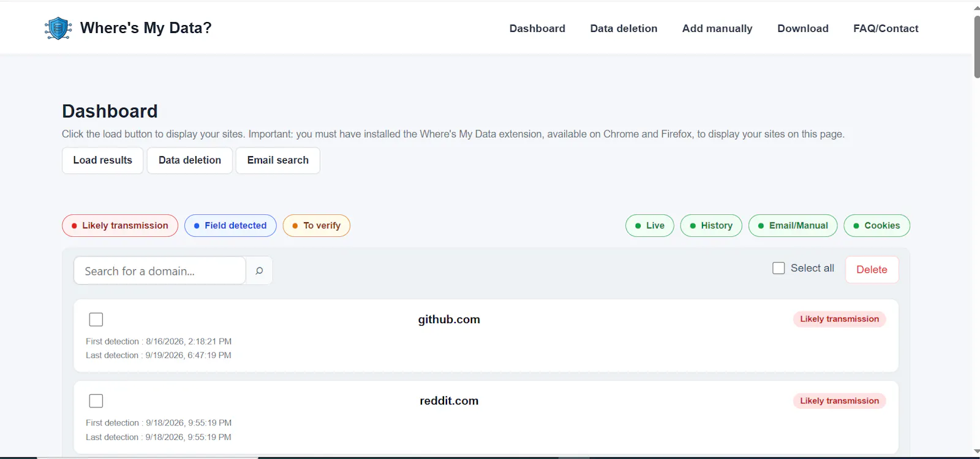Click the magnifier search icon button
The height and width of the screenshot is (459, 980).
[259, 271]
